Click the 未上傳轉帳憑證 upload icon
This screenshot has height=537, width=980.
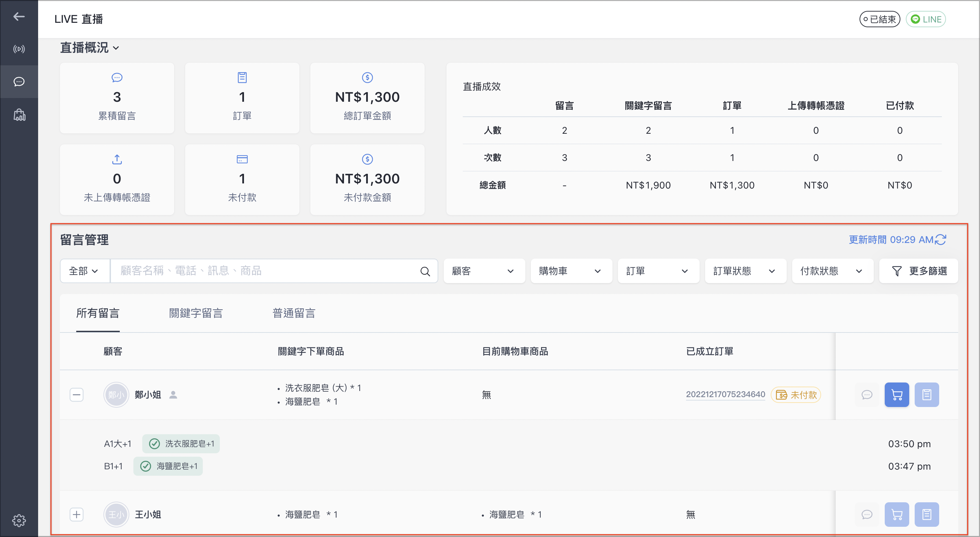coord(117,159)
